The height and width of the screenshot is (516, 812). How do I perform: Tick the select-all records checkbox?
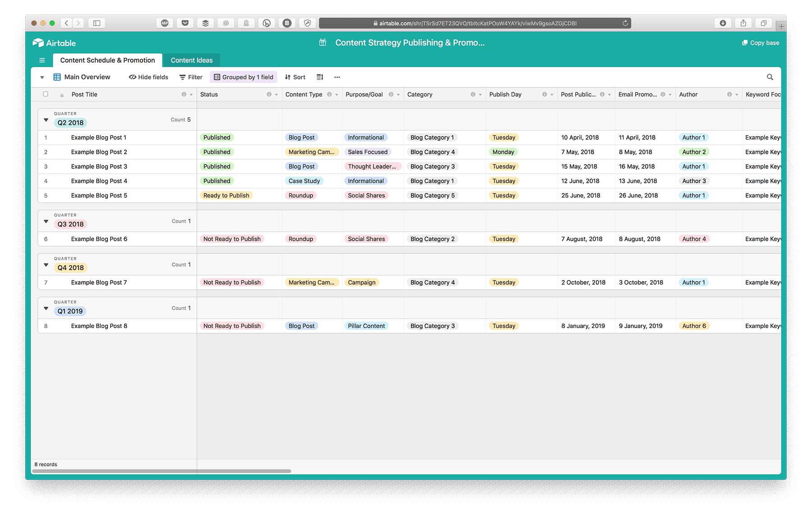point(46,94)
